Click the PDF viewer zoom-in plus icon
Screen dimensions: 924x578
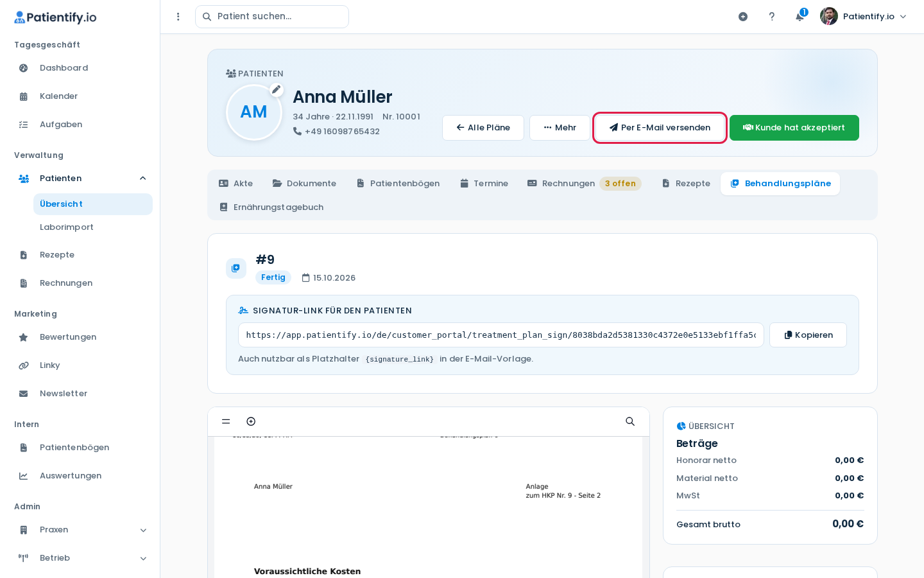[251, 421]
